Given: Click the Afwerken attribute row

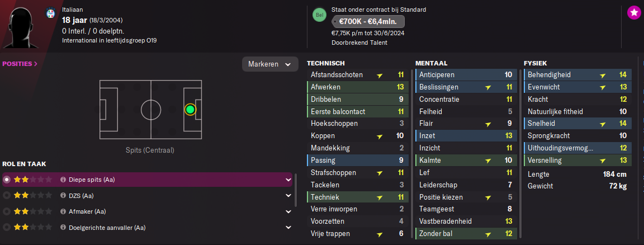Looking at the screenshot, I should coord(358,87).
